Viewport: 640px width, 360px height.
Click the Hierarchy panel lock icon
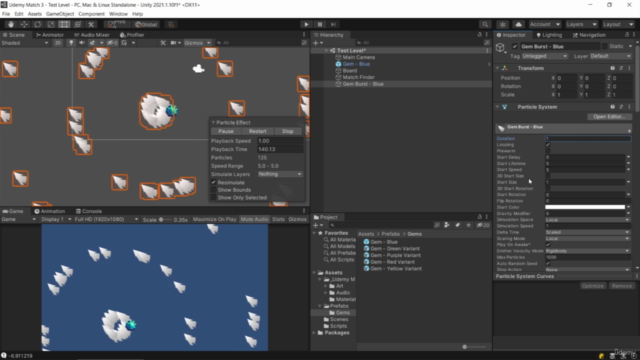480,35
